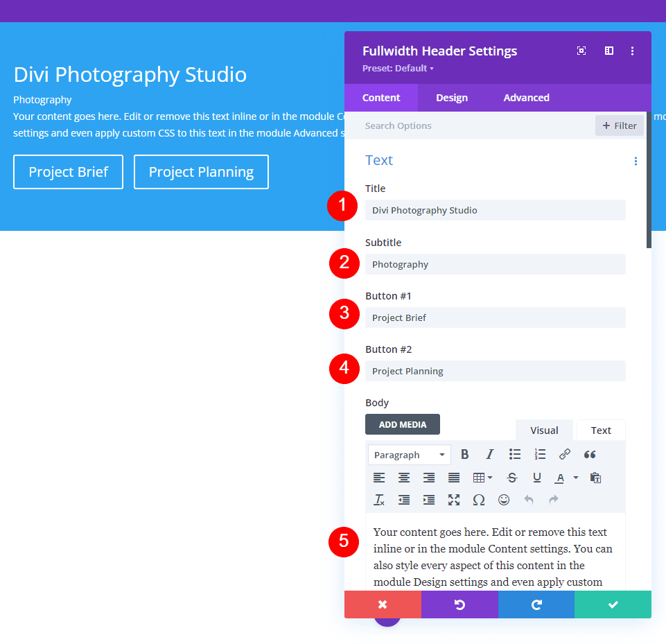Screen dimensions: 666x644
Task: Switch to the Design tab
Action: click(452, 98)
